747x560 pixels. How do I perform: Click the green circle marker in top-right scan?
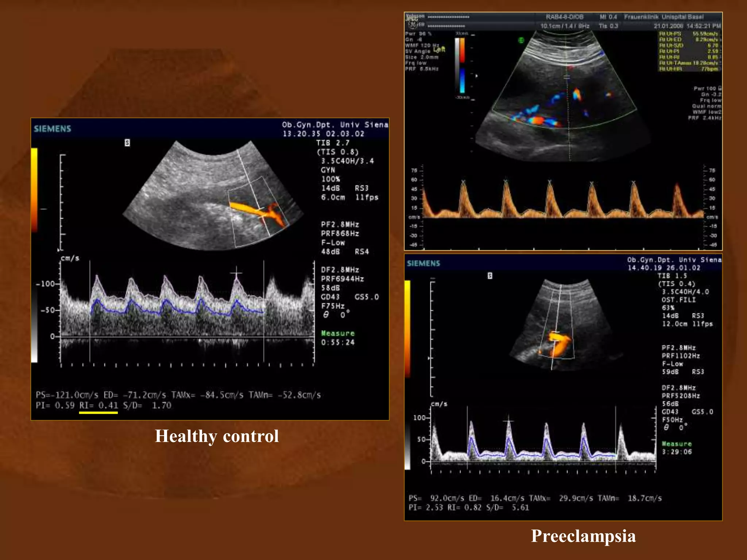point(521,40)
